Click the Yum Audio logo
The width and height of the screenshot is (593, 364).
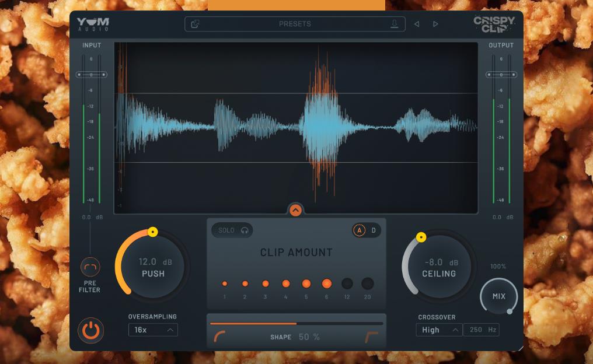[x=93, y=24]
